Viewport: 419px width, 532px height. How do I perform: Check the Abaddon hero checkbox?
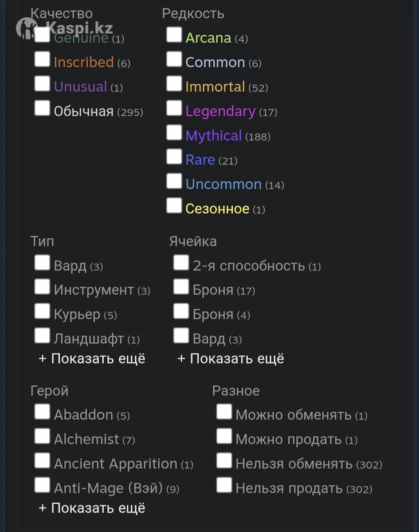[x=42, y=412]
